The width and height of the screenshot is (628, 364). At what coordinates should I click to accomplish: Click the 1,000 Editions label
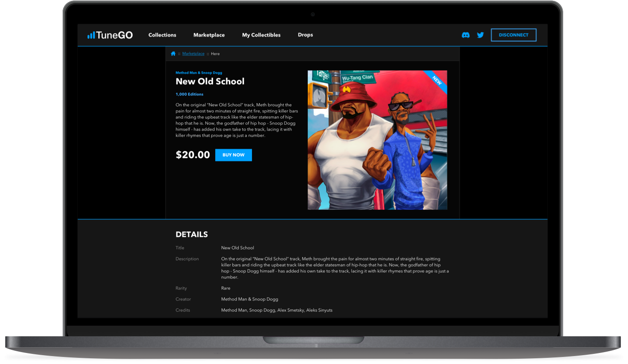[x=189, y=94]
